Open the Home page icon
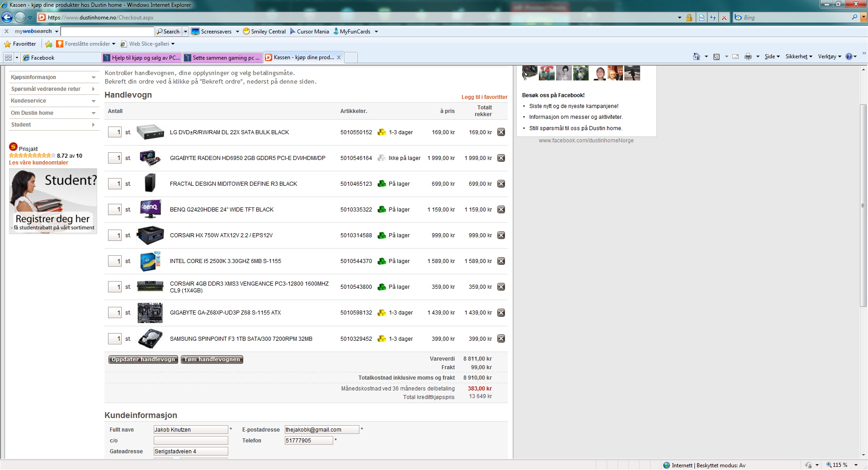This screenshot has height=470, width=868. point(697,56)
